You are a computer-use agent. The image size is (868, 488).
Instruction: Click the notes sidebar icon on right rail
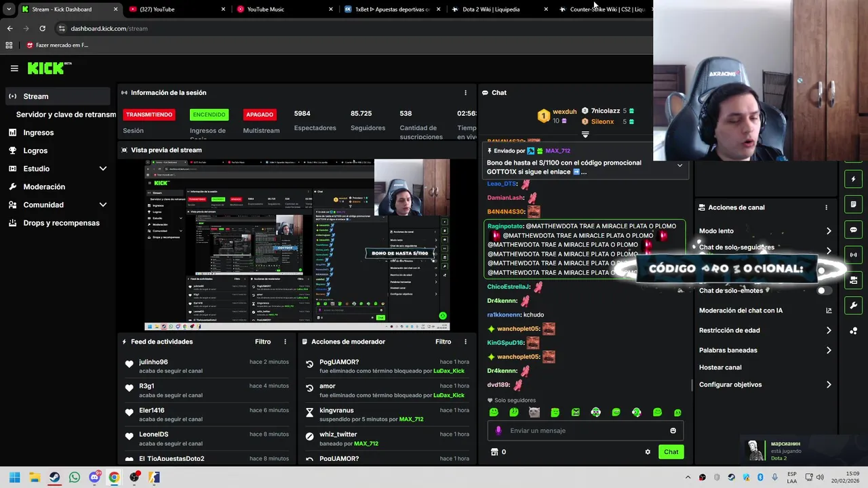853,204
